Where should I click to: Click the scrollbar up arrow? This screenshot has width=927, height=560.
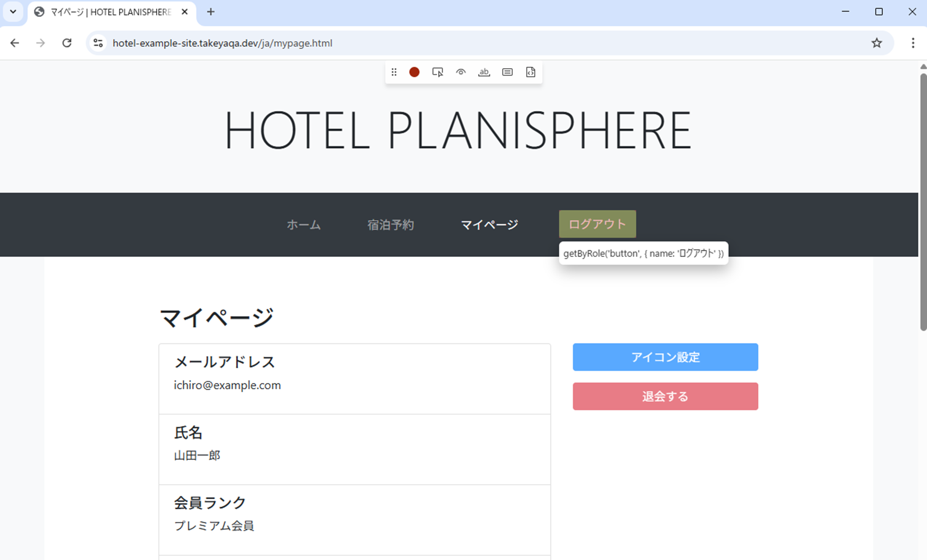tap(923, 67)
